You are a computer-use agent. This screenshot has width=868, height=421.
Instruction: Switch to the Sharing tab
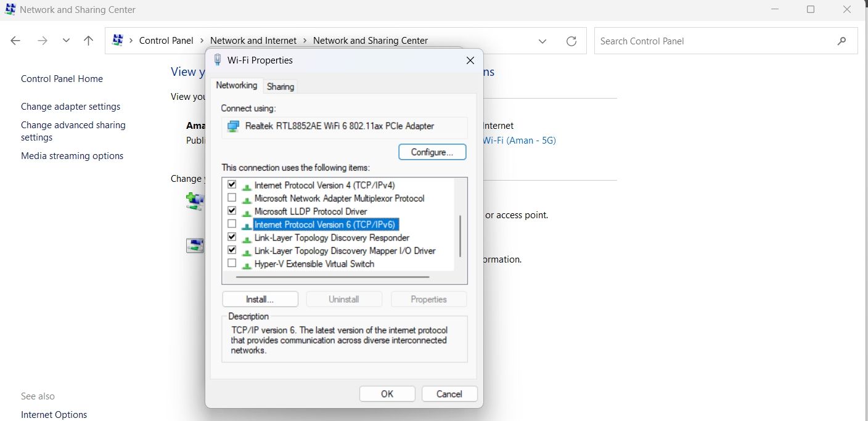pyautogui.click(x=280, y=87)
